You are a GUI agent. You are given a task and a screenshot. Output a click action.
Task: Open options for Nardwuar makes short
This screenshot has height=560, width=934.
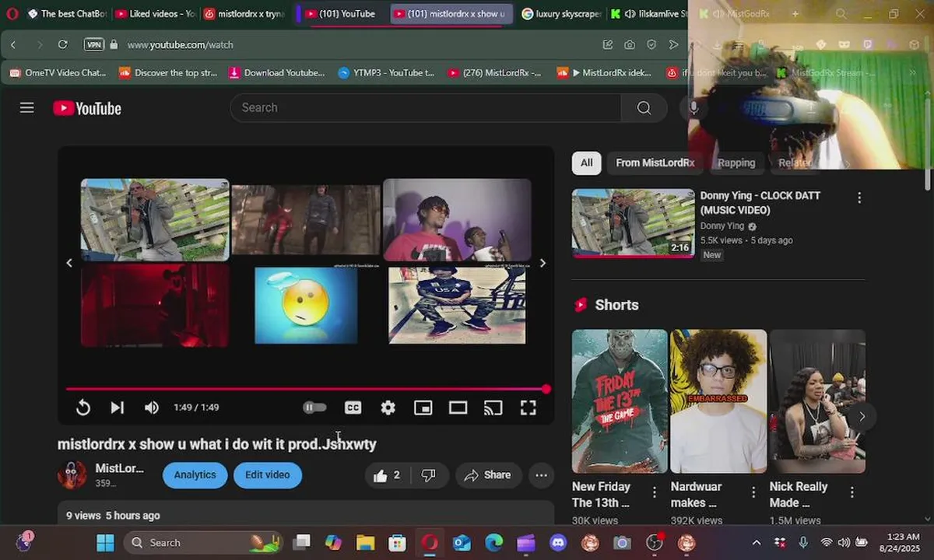753,492
